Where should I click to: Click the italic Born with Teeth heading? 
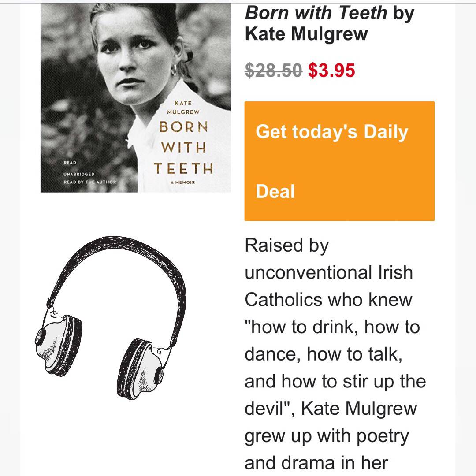click(x=315, y=13)
